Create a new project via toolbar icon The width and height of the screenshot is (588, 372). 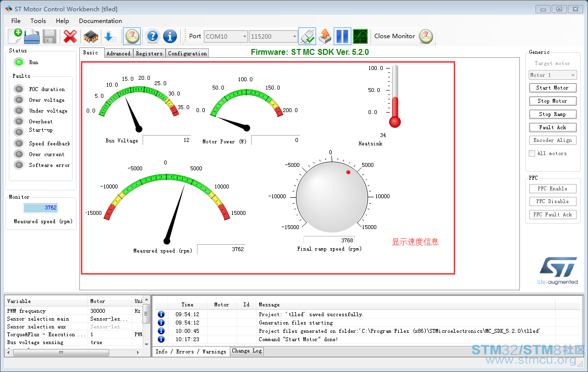click(15, 36)
